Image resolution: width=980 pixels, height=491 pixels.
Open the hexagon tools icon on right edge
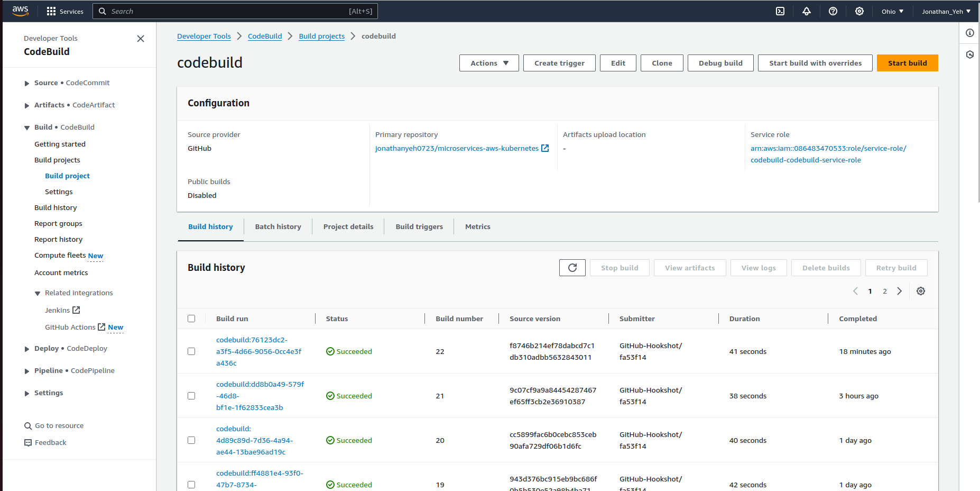pos(970,54)
